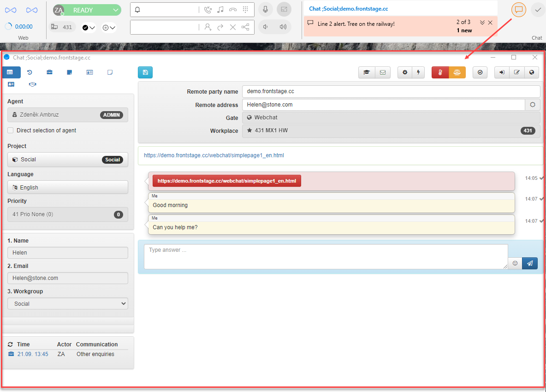Open the black checkmark status dropdown
The image size is (546, 392).
tap(89, 28)
